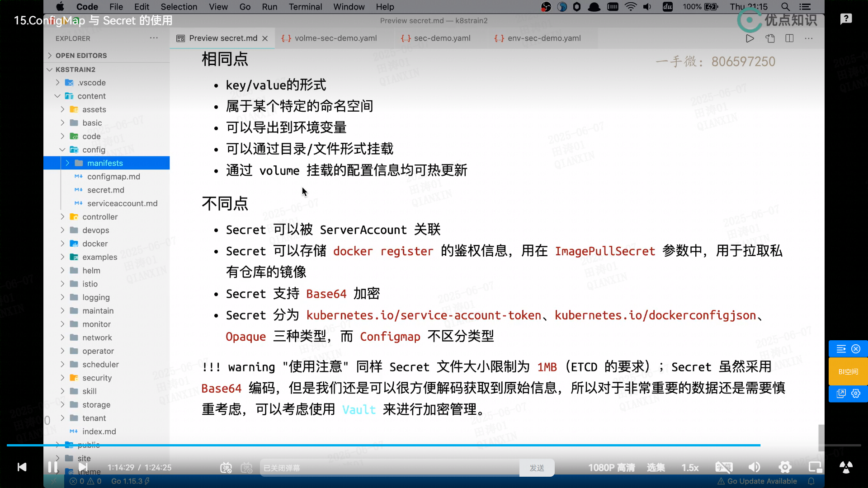Toggle the danmaku display icon
Screen dimensions: 868x488
click(x=226, y=468)
